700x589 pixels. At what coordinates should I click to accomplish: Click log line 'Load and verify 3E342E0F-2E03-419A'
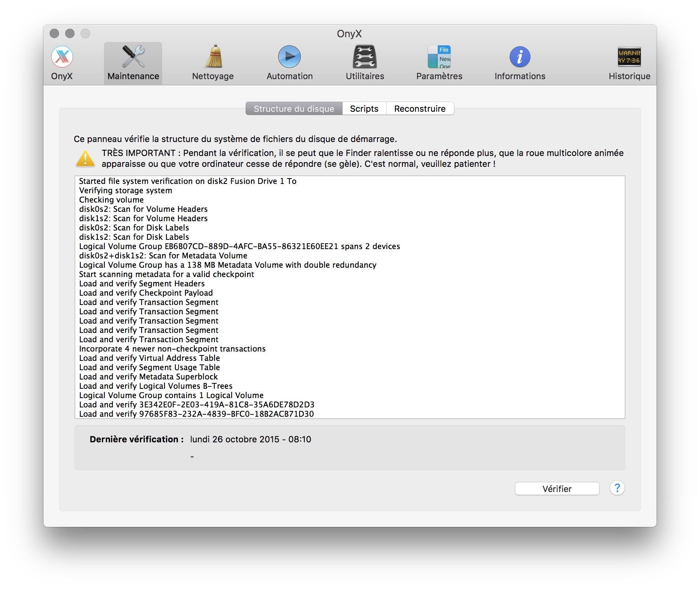pyautogui.click(x=197, y=405)
